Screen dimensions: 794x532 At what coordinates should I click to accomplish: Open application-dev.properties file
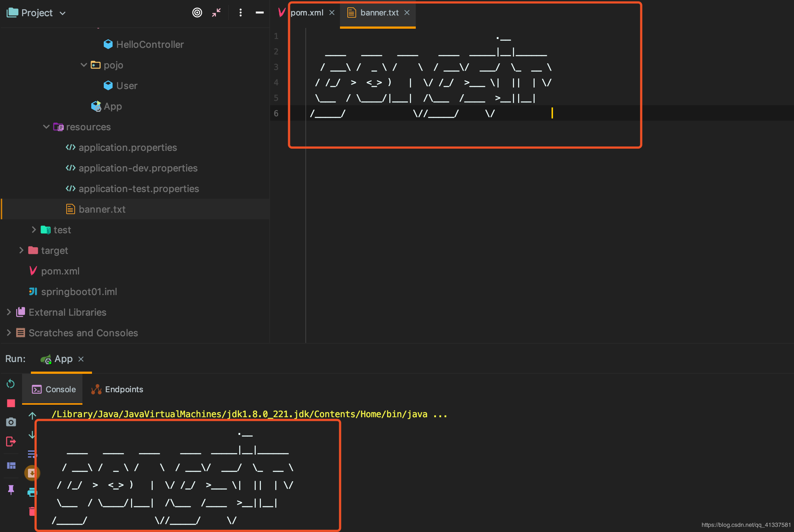click(x=138, y=168)
